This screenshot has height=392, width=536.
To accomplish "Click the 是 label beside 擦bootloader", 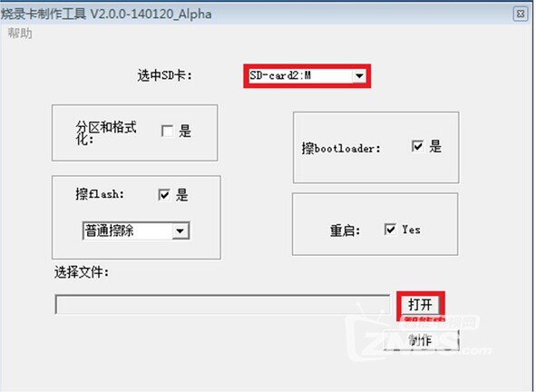I will pyautogui.click(x=435, y=146).
